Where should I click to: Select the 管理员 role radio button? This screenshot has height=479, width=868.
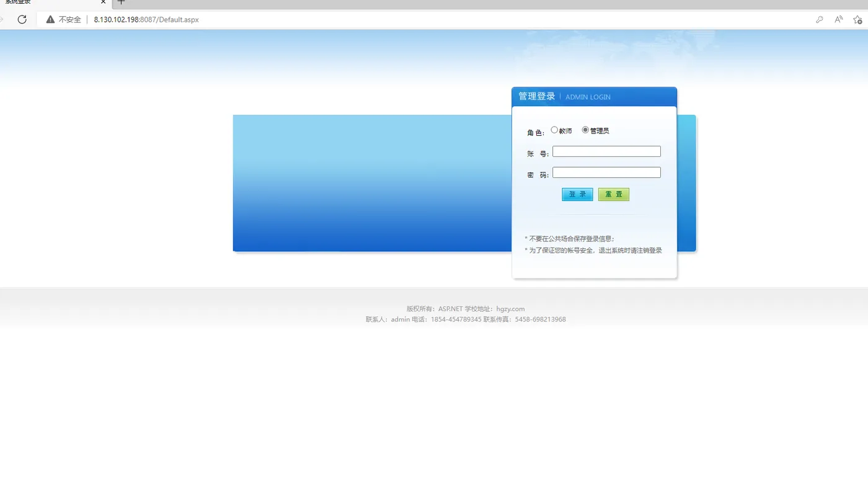pyautogui.click(x=585, y=130)
